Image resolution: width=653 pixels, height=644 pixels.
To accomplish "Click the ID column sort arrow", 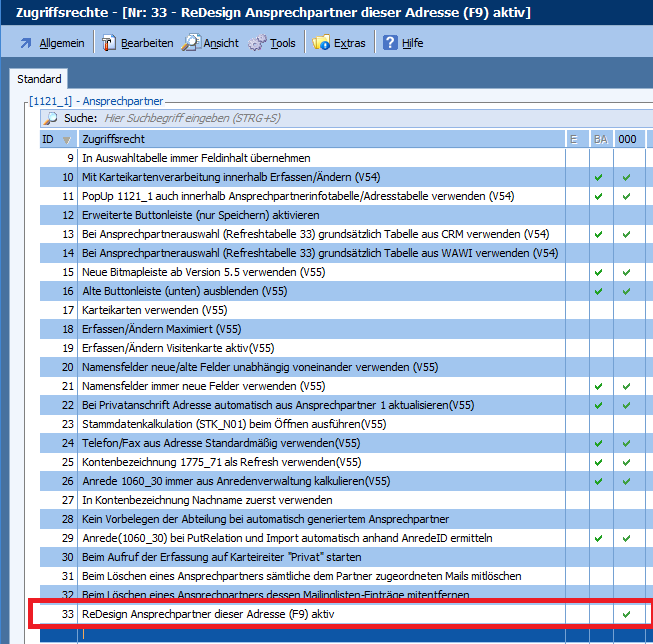I will (x=66, y=139).
